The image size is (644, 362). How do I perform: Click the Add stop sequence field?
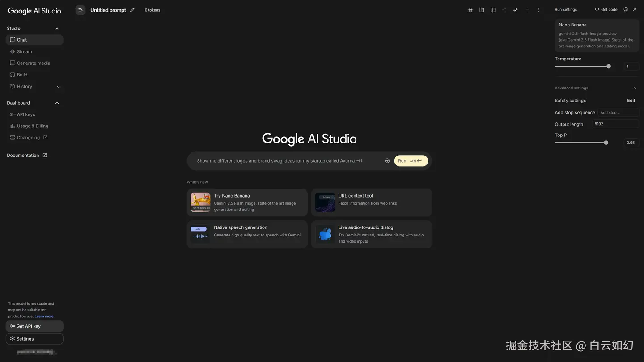click(619, 113)
